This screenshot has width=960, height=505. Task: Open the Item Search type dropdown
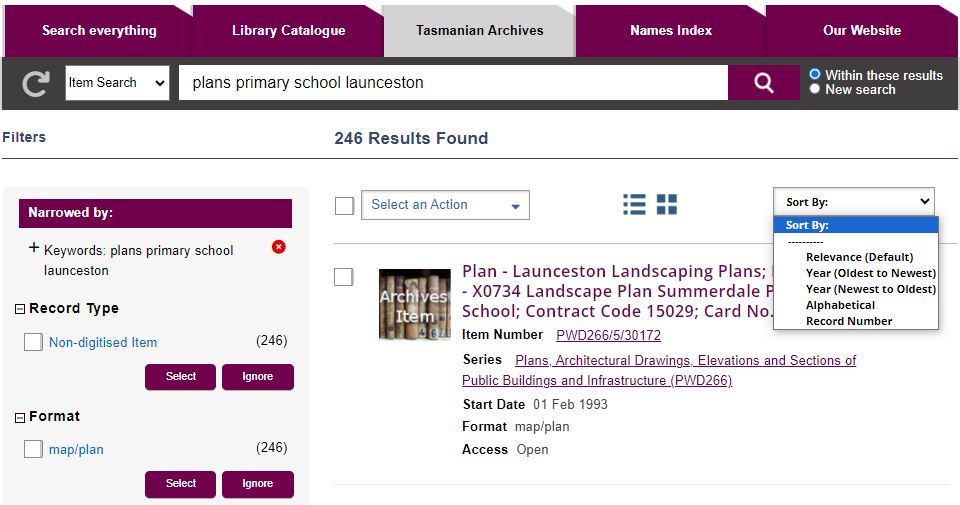pyautogui.click(x=117, y=83)
